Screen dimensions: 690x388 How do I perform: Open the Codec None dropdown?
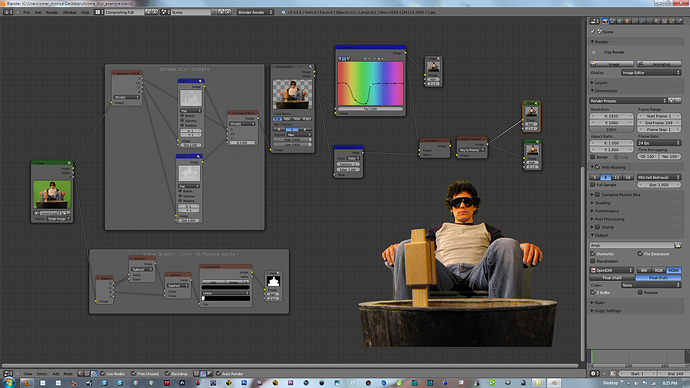[651, 285]
